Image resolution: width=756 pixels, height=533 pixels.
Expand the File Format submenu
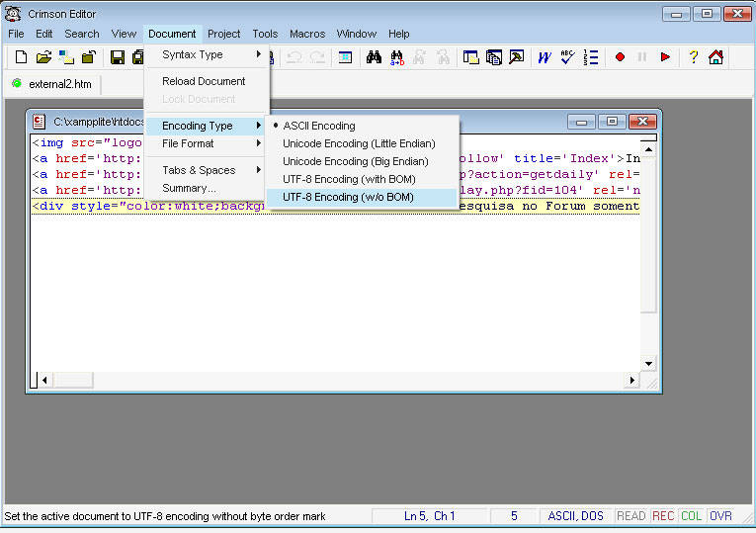click(x=207, y=143)
